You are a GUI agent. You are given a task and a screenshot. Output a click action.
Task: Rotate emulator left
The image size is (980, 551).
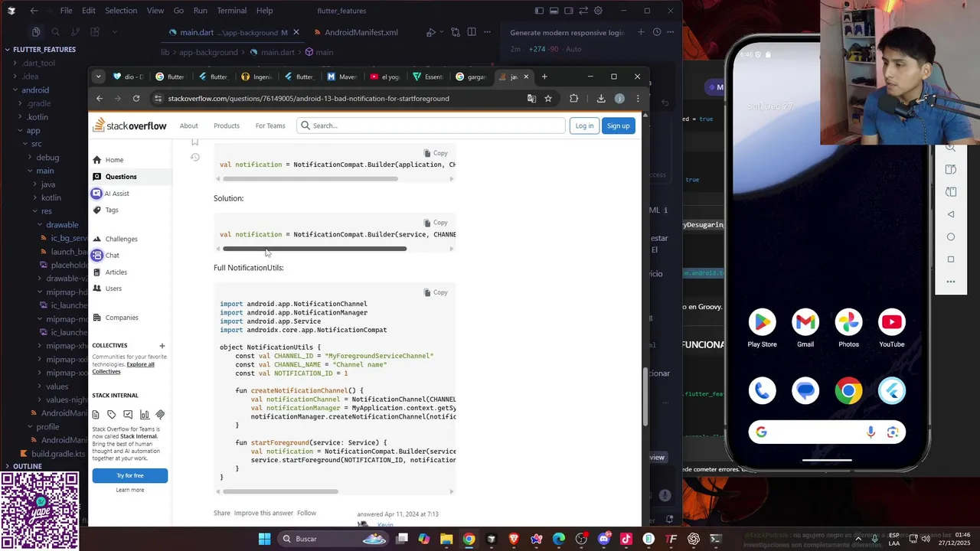(951, 169)
